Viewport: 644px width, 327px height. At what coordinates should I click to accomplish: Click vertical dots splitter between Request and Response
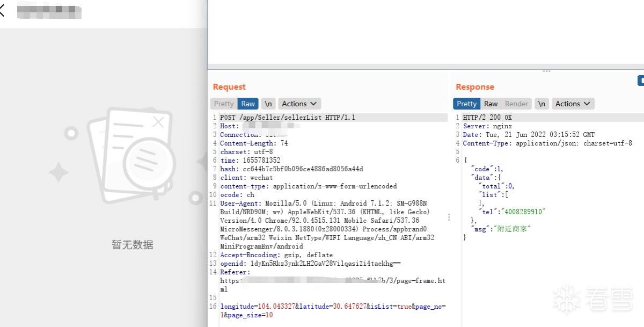[x=449, y=217]
